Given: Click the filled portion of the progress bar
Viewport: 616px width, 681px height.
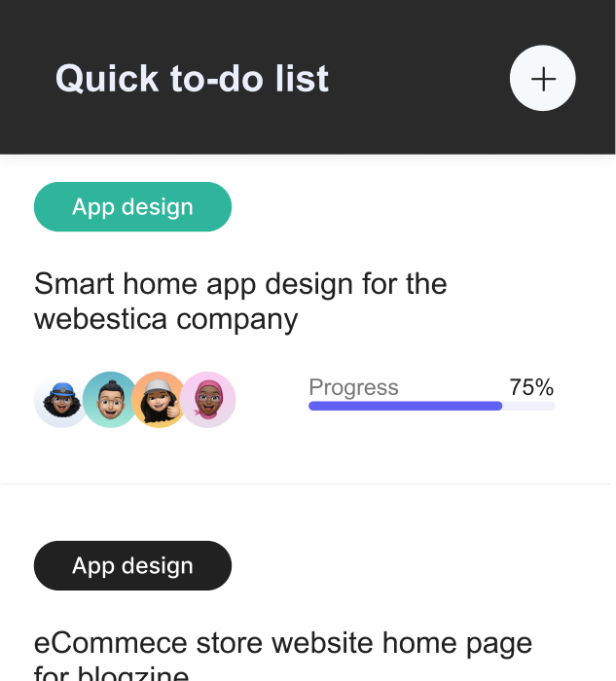Looking at the screenshot, I should pos(405,406).
